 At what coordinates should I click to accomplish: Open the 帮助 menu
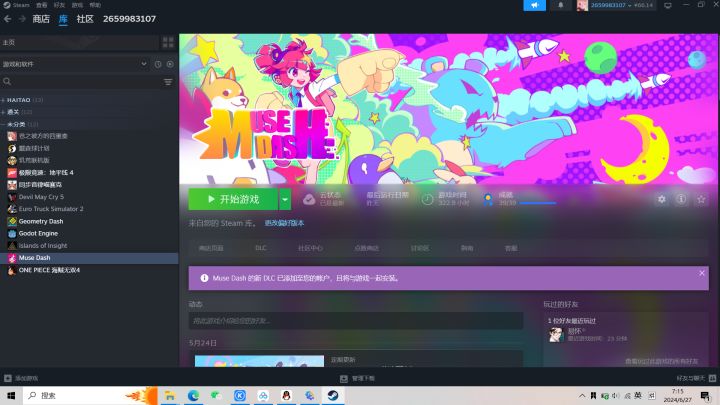(95, 5)
